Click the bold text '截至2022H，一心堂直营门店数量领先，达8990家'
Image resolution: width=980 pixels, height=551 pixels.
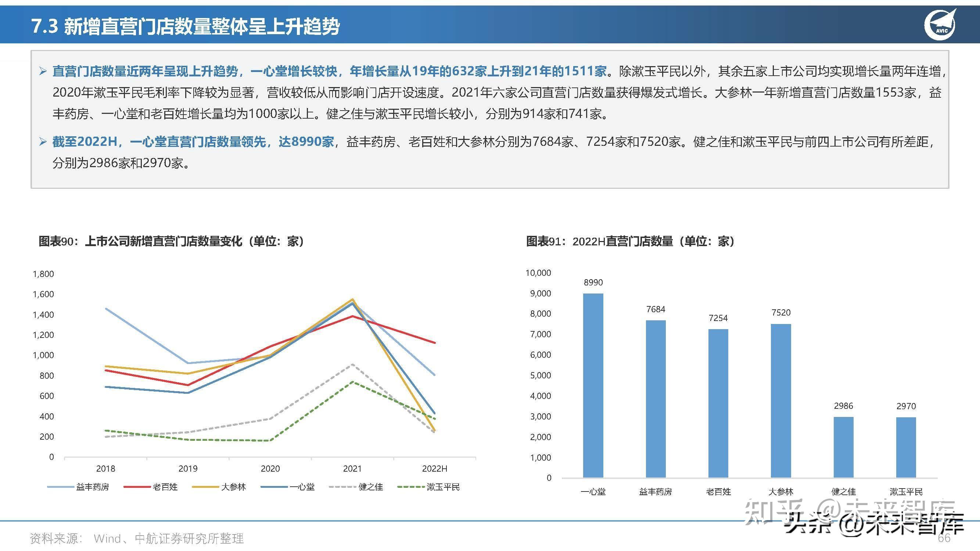point(193,142)
